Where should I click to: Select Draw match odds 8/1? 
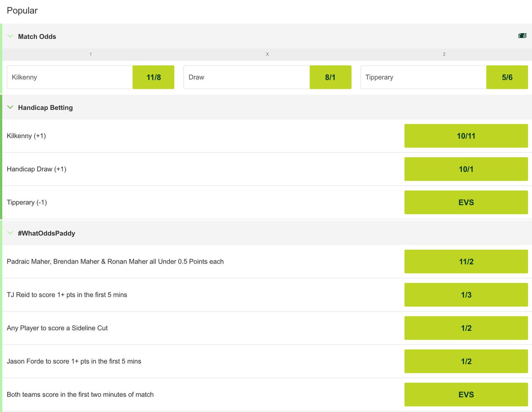coord(330,77)
